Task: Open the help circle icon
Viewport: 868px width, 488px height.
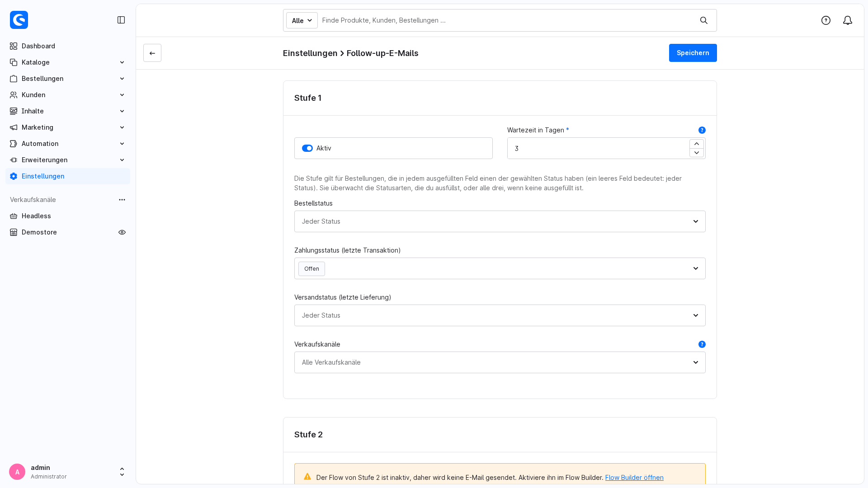Action: click(826, 20)
